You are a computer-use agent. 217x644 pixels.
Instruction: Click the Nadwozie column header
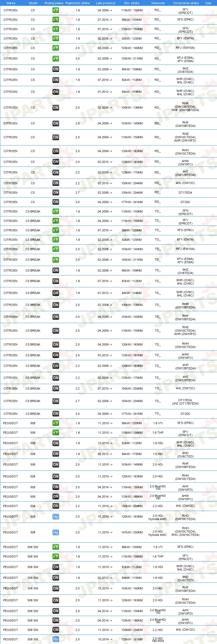point(158,3)
